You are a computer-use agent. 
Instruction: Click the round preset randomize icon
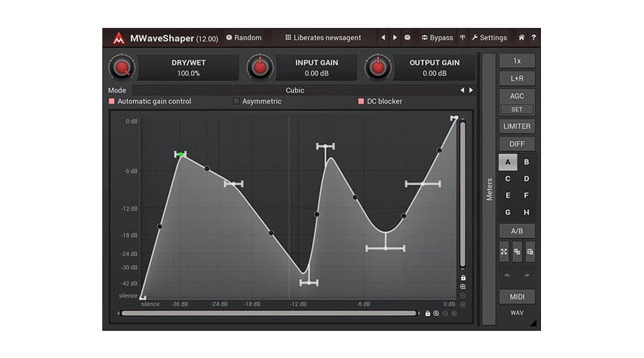click(407, 37)
